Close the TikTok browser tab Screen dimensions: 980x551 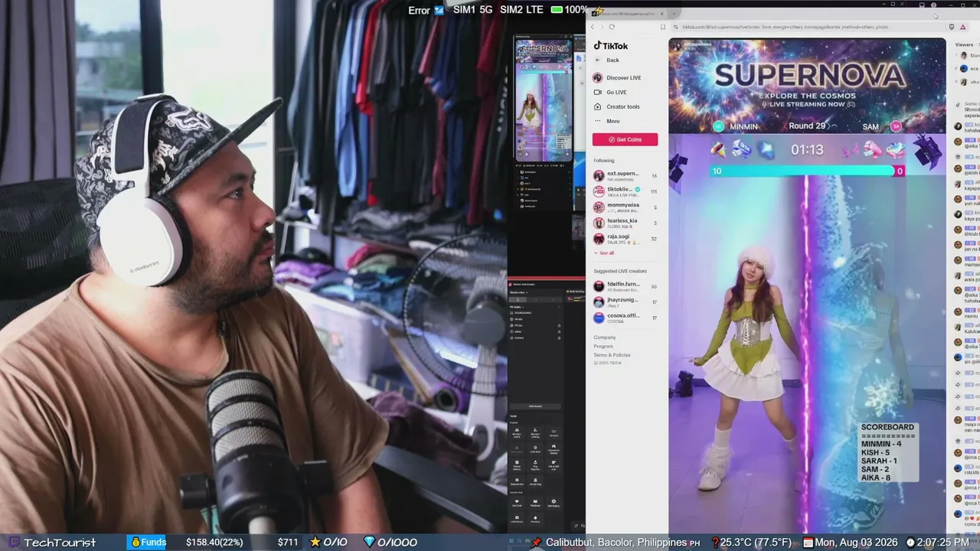[x=661, y=13]
